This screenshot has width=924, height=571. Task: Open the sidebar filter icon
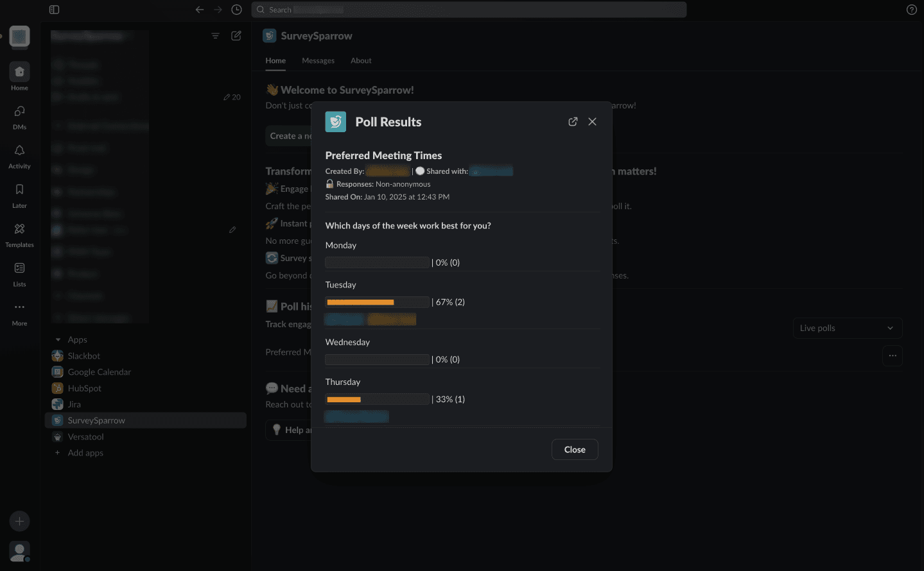tap(216, 36)
